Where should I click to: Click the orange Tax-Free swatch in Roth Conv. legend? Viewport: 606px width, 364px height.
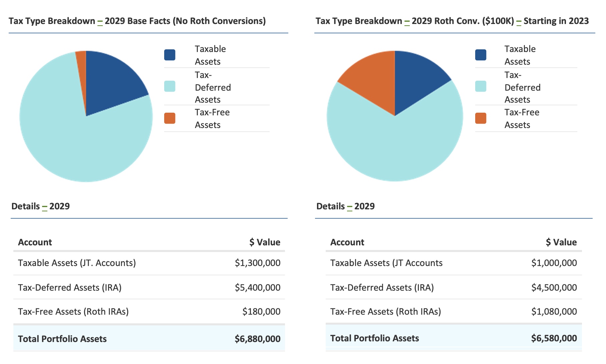(481, 118)
